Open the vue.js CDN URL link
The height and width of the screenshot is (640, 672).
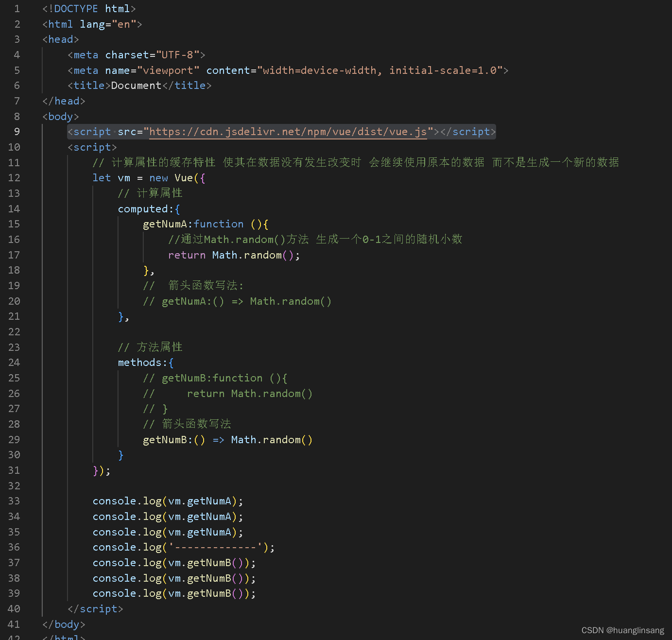[x=288, y=132]
